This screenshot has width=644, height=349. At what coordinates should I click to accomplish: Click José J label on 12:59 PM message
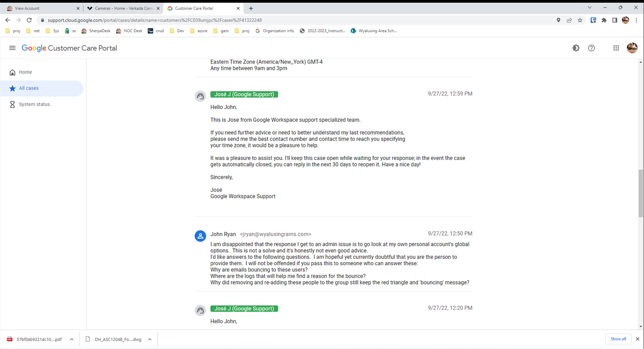(244, 94)
